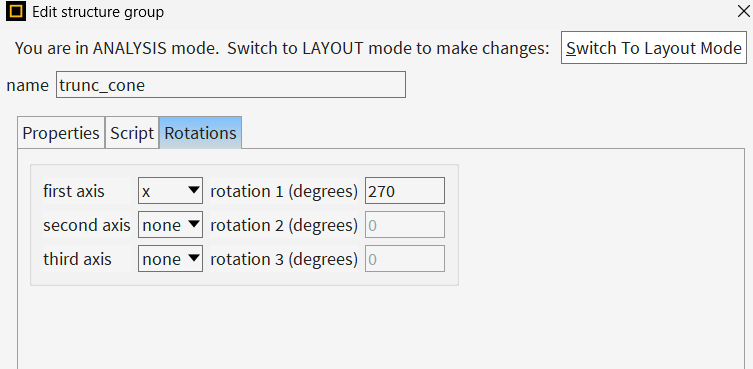753x369 pixels.
Task: Click the Edit structure group title text
Action: 98,12
